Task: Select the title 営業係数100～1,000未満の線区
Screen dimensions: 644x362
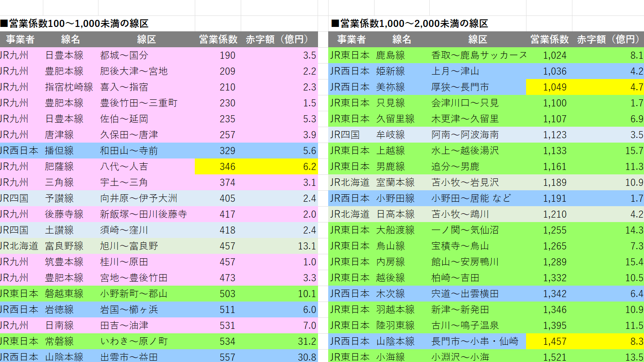Action: tap(74, 23)
